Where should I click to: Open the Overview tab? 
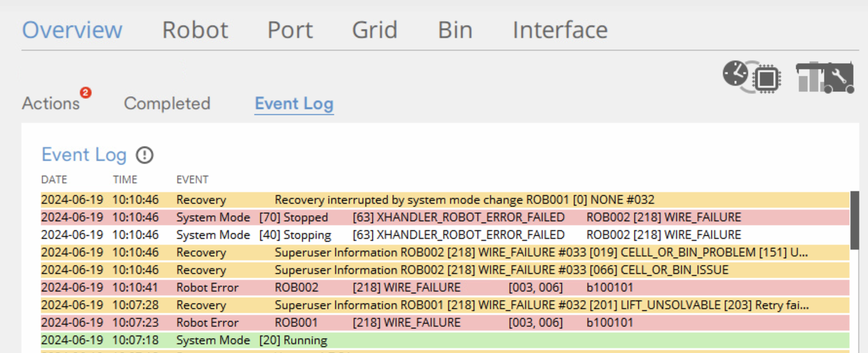coord(72,30)
